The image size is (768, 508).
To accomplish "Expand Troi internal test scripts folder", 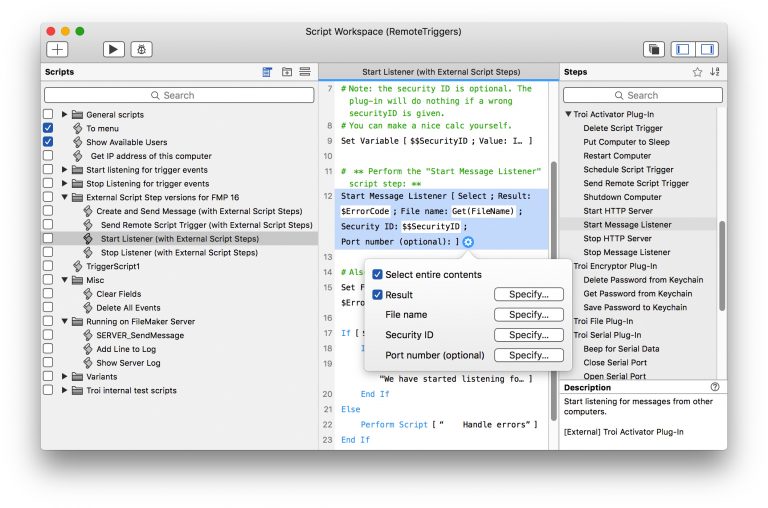I will click(x=64, y=390).
